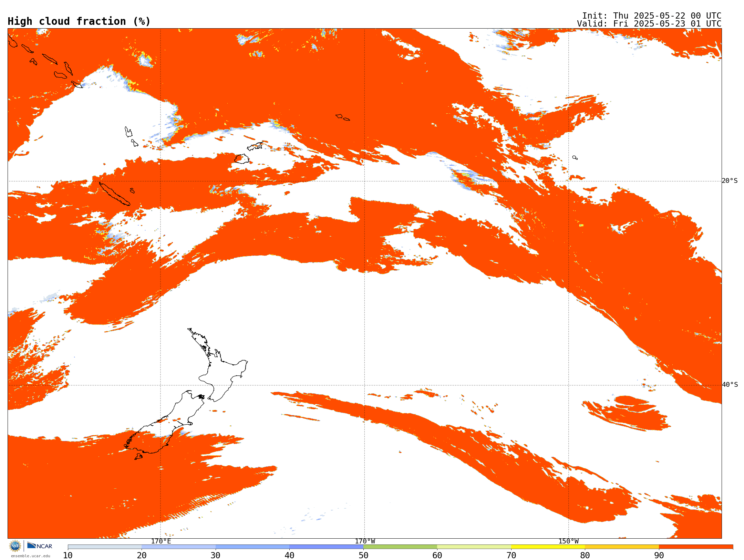Click the 70-80 yellow colorbar segment
Viewport: 744px width, 560px height.
pos(548,547)
